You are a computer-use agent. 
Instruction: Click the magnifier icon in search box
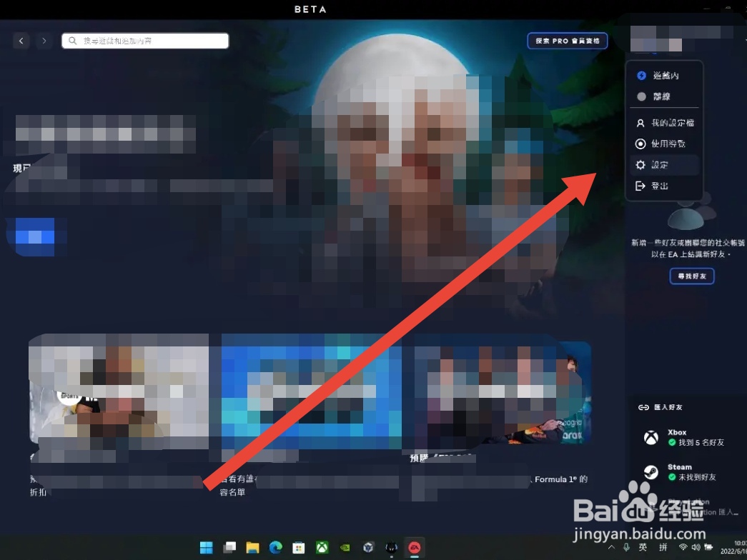click(72, 41)
